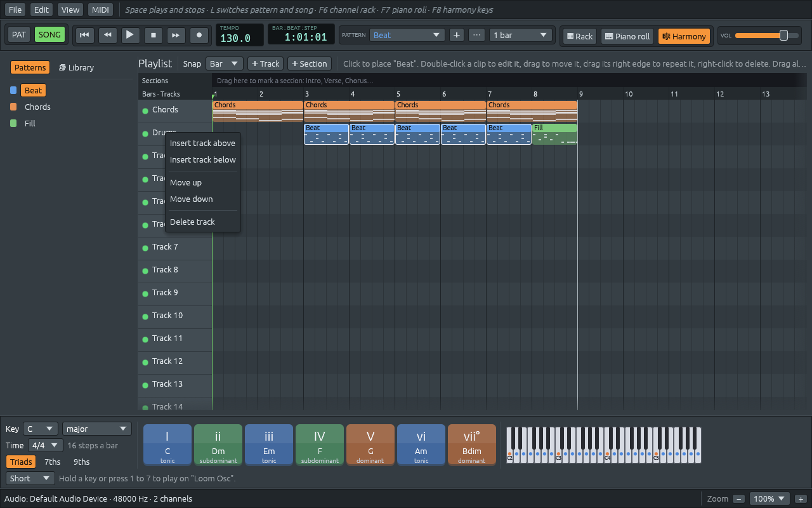Open the Rack panel
812x508 pixels.
coord(579,36)
